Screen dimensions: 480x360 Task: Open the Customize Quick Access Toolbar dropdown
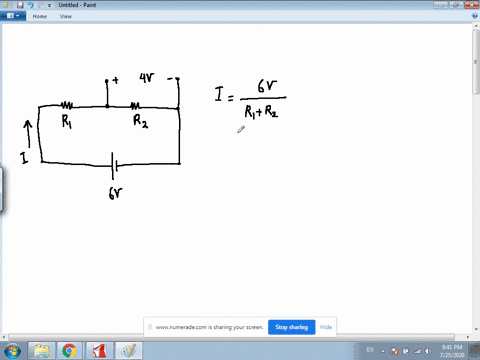coord(49,5)
